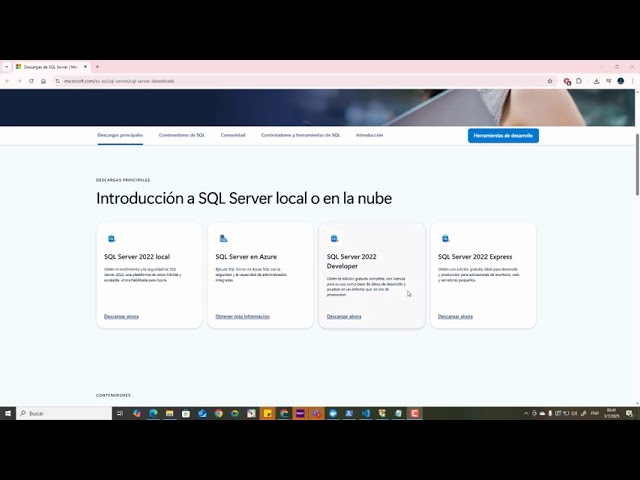The image size is (640, 480).
Task: Show browser downloads icon
Action: [x=596, y=81]
